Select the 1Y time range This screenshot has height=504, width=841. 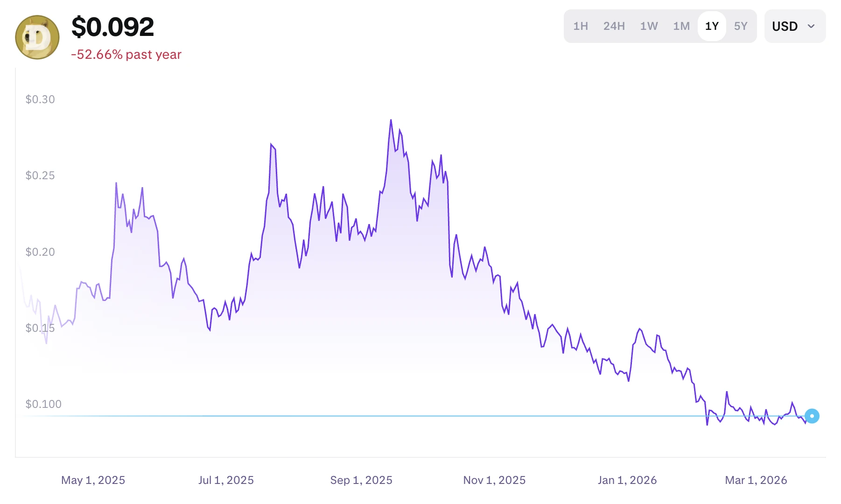pyautogui.click(x=712, y=26)
